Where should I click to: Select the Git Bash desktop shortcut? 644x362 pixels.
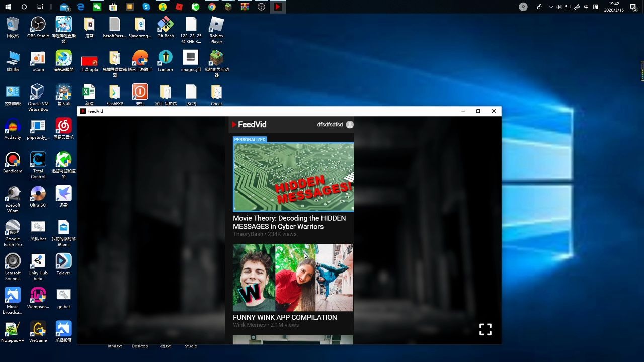click(166, 28)
